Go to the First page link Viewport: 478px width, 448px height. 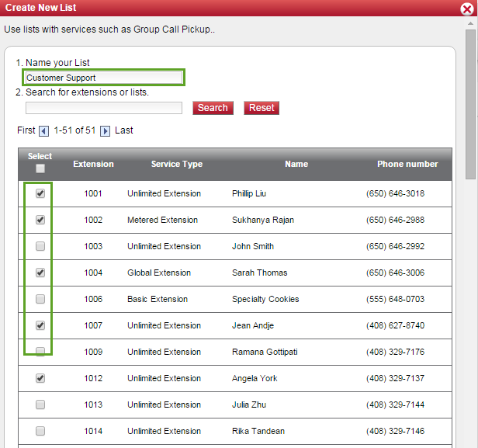[26, 130]
